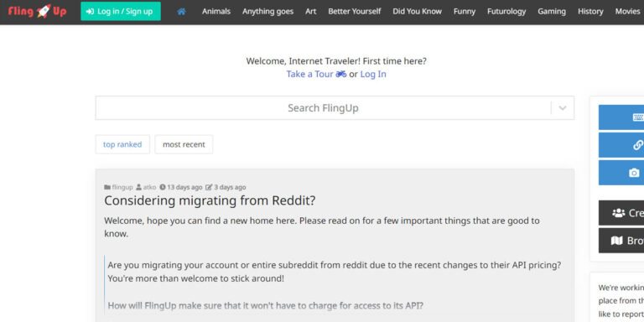Open the Funny category
Image resolution: width=644 pixels, height=322 pixels.
(x=465, y=12)
